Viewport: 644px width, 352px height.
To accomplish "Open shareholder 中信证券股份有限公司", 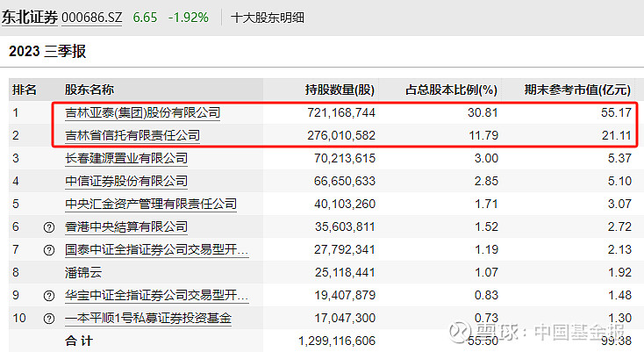I will (126, 181).
